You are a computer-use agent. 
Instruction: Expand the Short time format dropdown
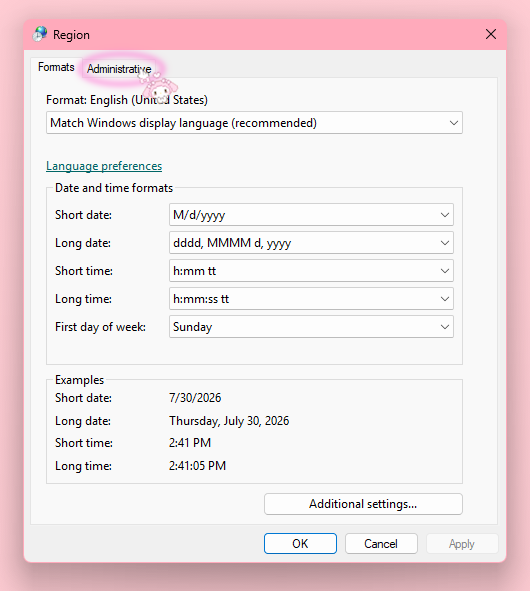coord(311,271)
